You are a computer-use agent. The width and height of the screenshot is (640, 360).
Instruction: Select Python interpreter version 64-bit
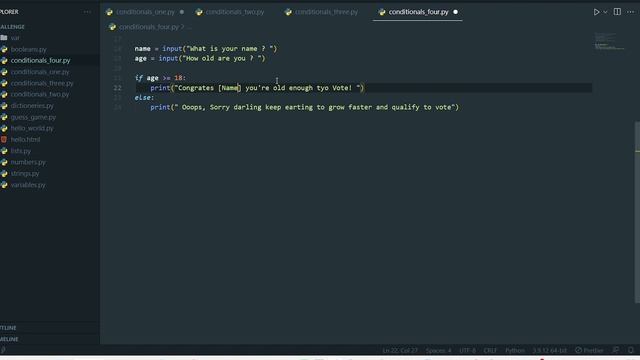click(549, 351)
